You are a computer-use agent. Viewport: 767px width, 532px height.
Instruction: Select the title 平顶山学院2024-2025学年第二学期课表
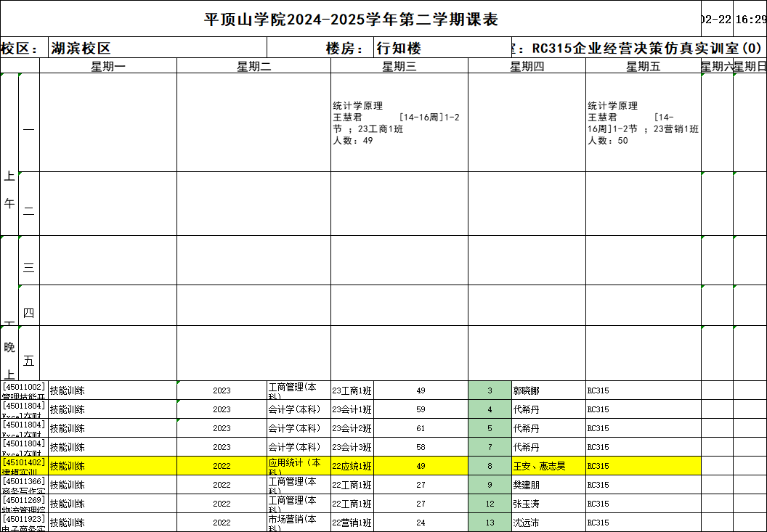tap(351, 19)
